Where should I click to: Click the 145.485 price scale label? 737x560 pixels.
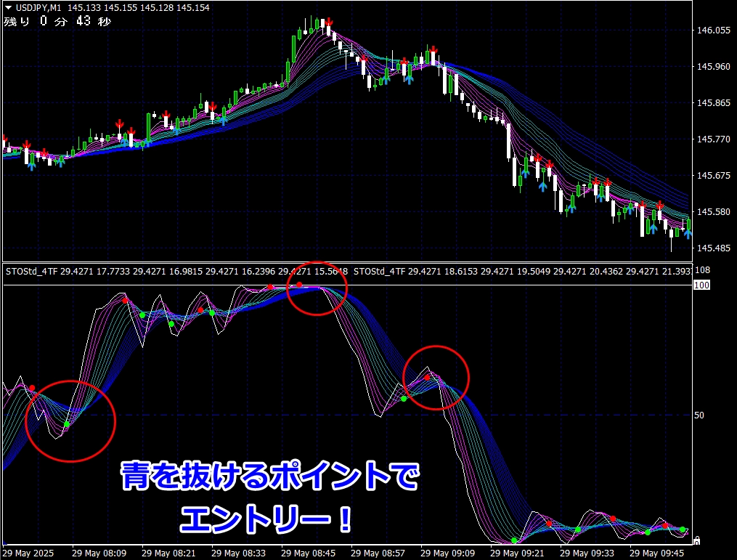tap(712, 248)
